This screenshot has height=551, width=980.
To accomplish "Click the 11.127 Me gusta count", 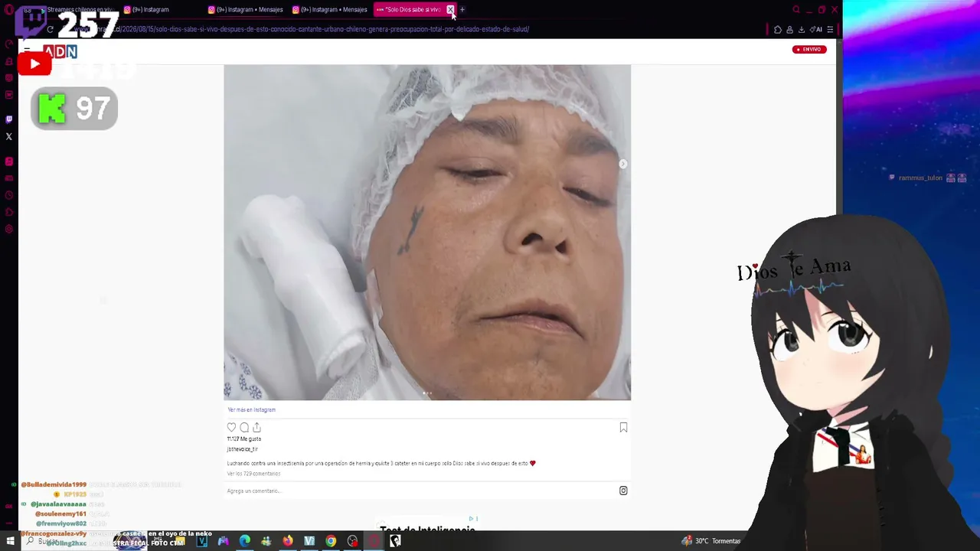I will click(x=244, y=439).
